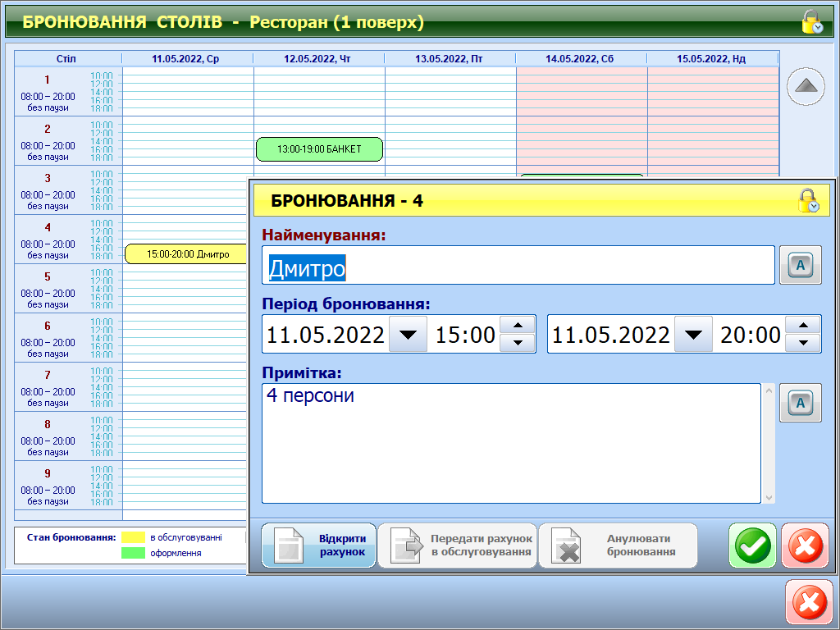Select the 15:00-20:00 Дмитро booking block

point(186,254)
